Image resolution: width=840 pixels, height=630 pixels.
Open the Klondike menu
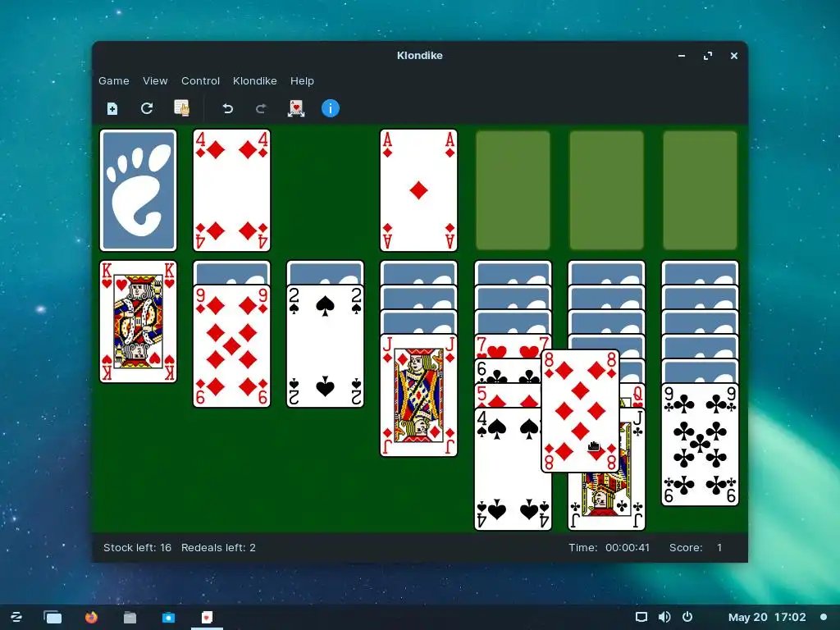tap(254, 81)
